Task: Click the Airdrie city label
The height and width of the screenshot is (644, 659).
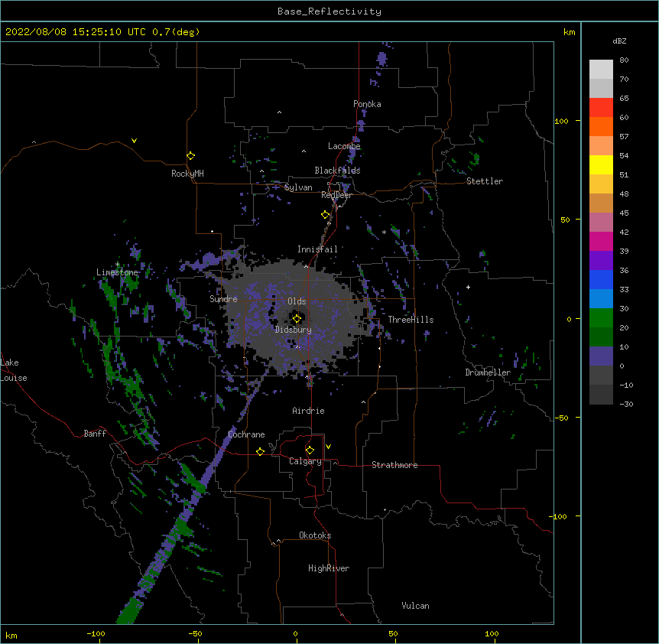Action: pyautogui.click(x=308, y=411)
